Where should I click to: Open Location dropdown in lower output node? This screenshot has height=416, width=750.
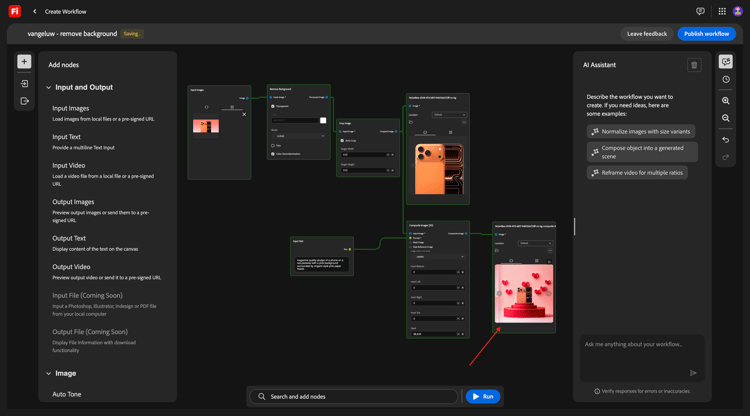(x=535, y=243)
